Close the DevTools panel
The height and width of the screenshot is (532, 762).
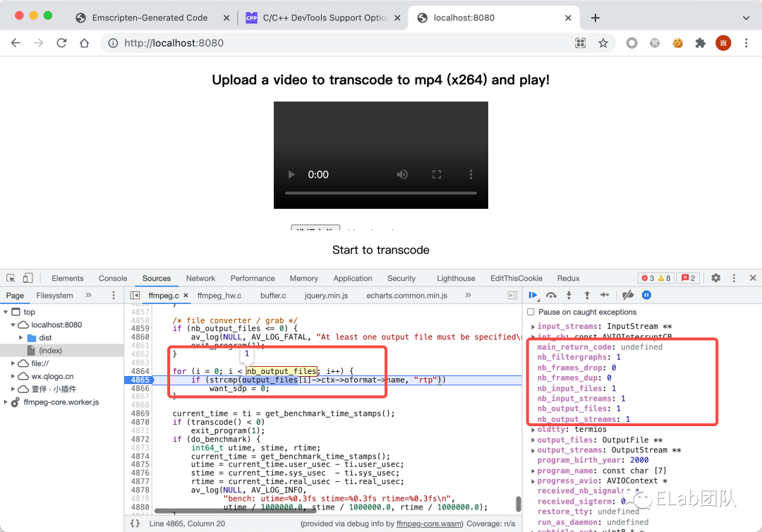pyautogui.click(x=753, y=278)
